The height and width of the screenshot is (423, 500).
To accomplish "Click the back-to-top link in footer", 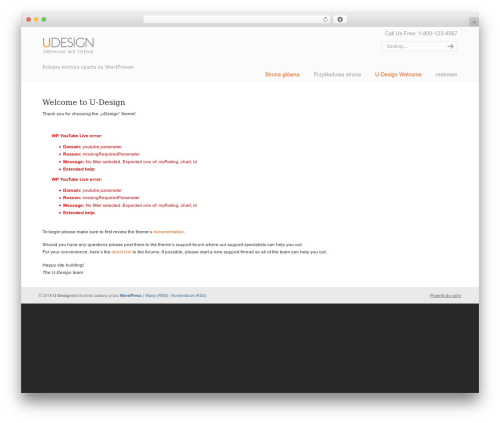I will (x=445, y=296).
